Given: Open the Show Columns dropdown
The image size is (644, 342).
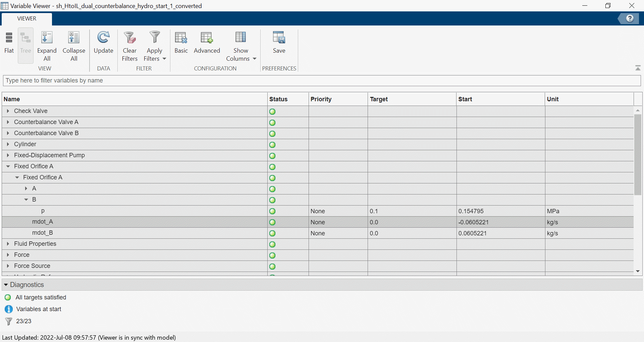Looking at the screenshot, I should [255, 59].
